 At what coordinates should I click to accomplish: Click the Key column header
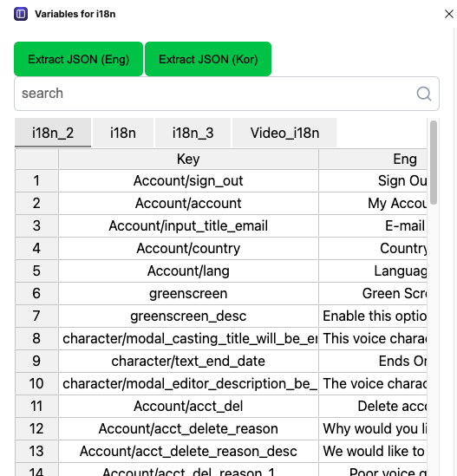[188, 159]
